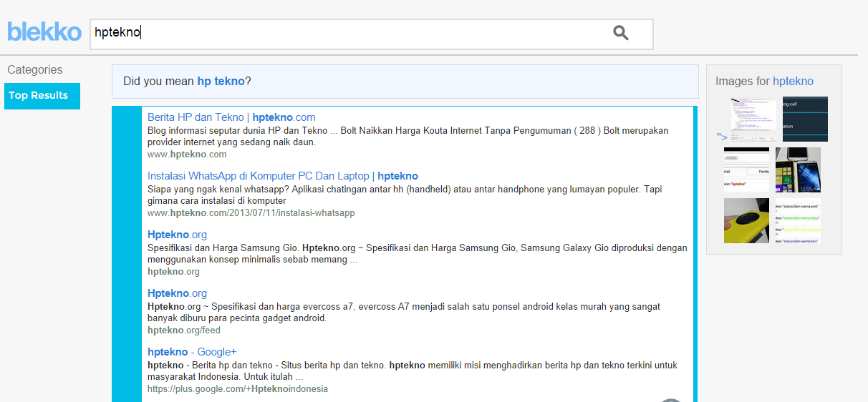
Task: Click the 'hp tekno' spelling suggestion
Action: pos(221,82)
